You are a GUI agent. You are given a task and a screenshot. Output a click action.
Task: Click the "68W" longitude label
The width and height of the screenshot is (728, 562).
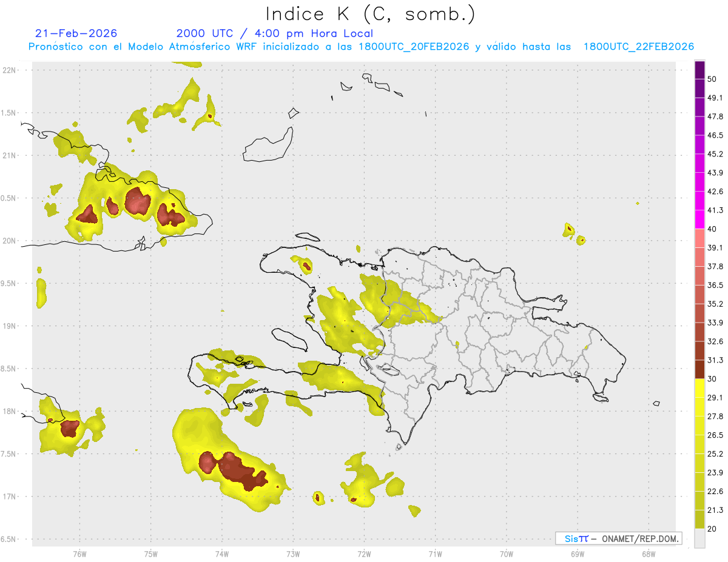coord(649,554)
